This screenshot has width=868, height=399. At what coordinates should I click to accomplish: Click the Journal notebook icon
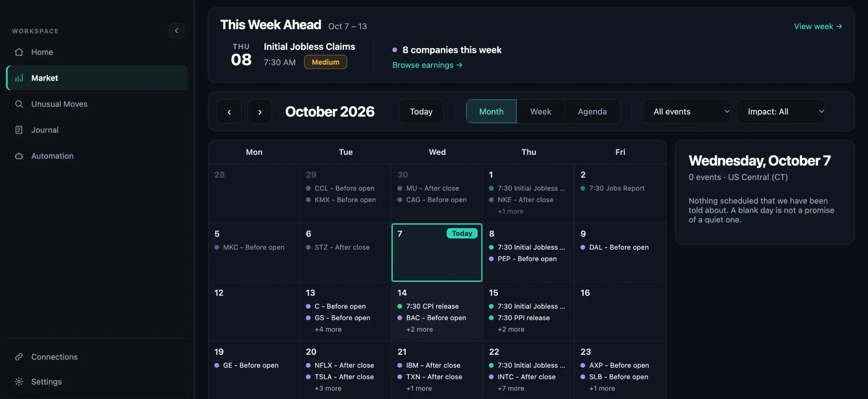coord(19,130)
